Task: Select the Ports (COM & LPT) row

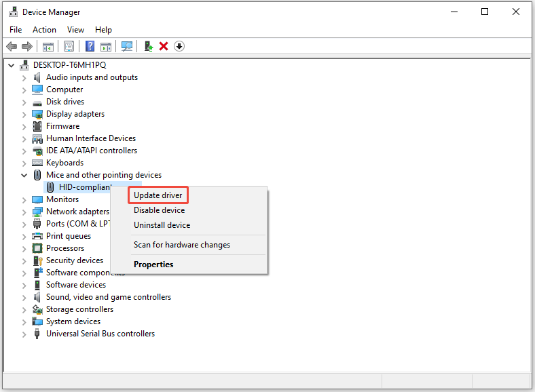Action: (78, 224)
